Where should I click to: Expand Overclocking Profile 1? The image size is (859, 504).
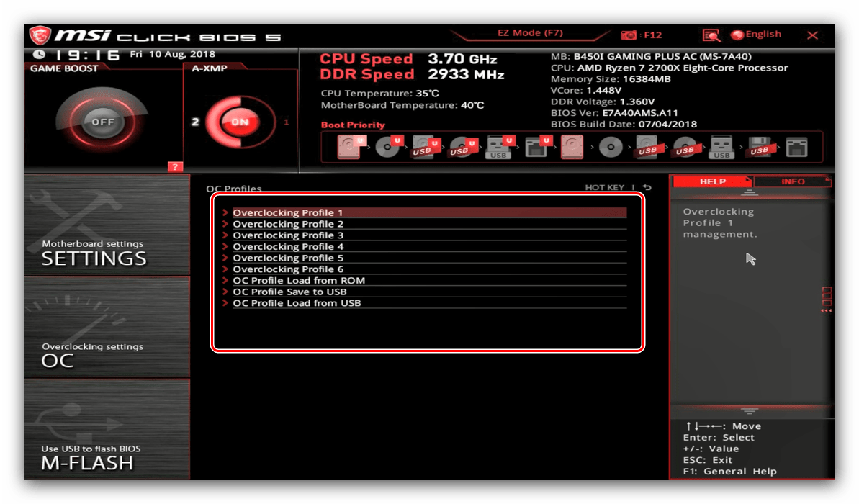288,213
